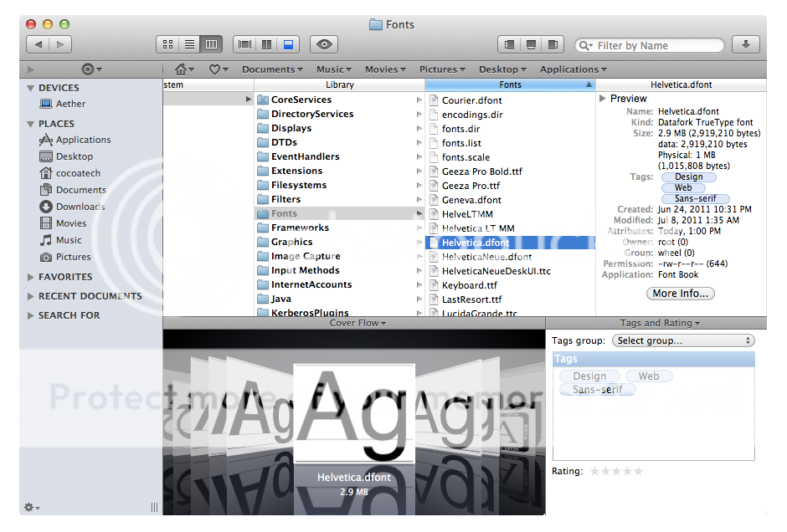Open the home folder path menu
Screen dimensions: 787x532
[x=184, y=69]
